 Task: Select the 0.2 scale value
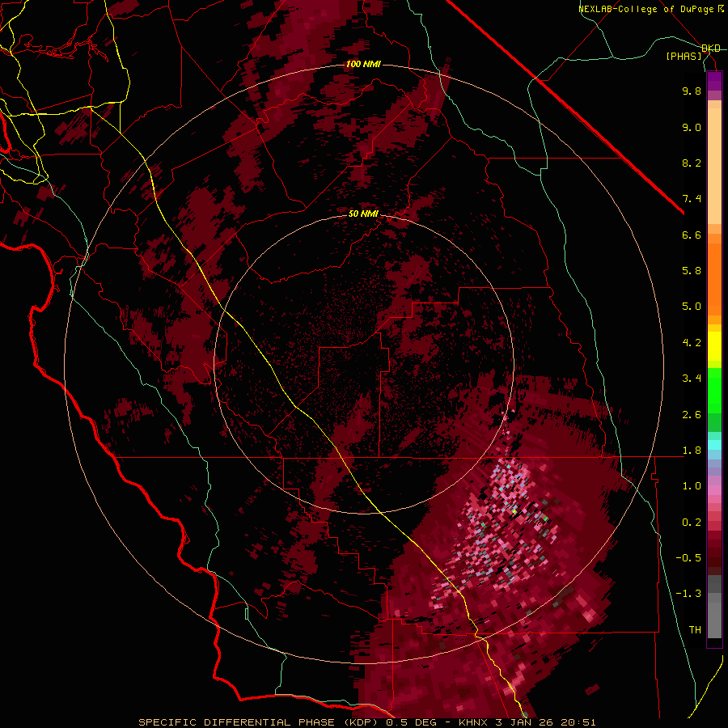tap(692, 523)
